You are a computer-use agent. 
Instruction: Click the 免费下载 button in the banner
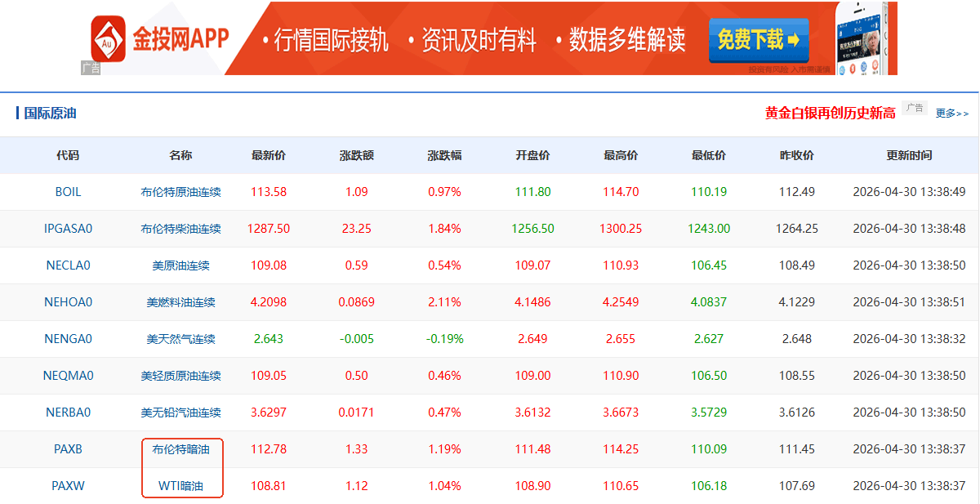coord(759,39)
